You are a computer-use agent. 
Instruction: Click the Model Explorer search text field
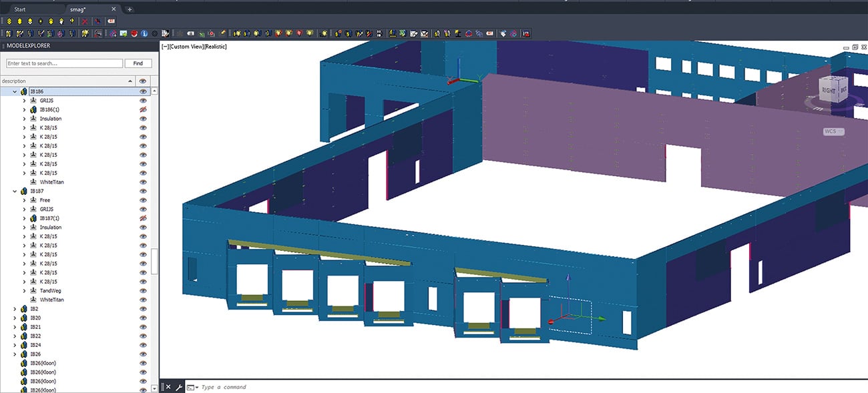click(x=64, y=63)
